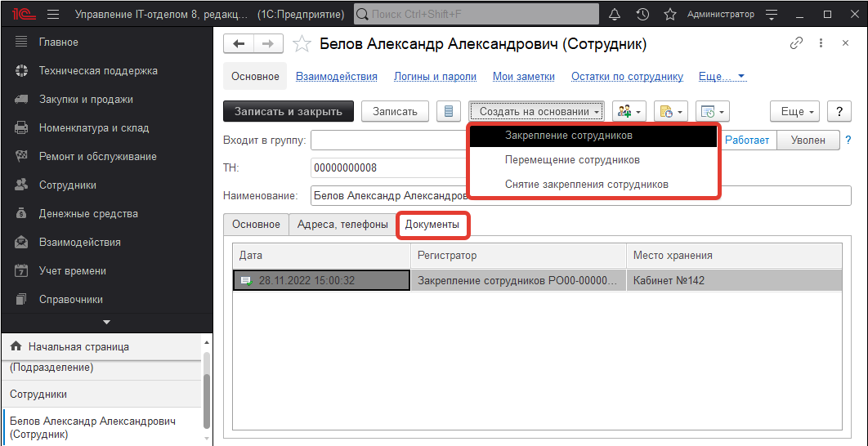This screenshot has height=446, width=868.
Task: Select Кабинет №142 cell
Action: coord(735,280)
